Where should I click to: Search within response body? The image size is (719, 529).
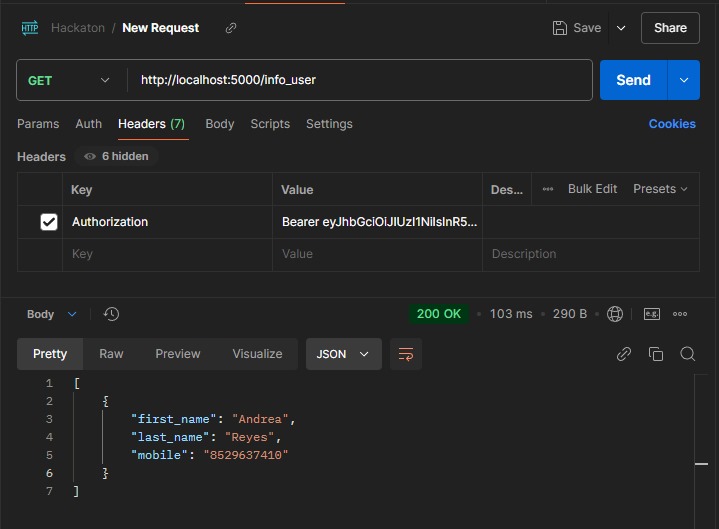(687, 354)
